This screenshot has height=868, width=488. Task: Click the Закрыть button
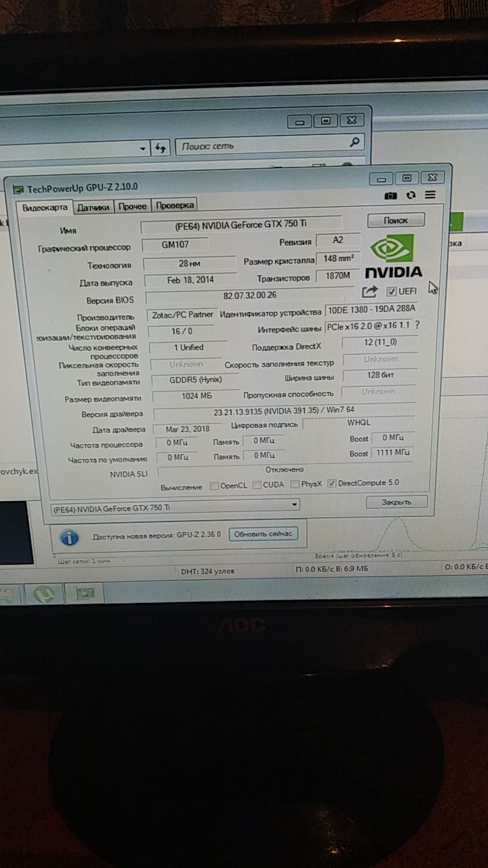click(396, 502)
